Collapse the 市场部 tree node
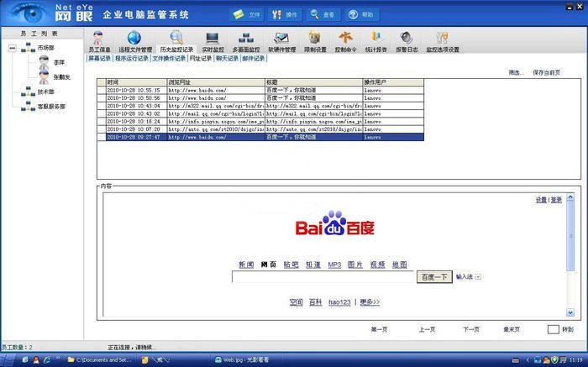 click(x=13, y=48)
